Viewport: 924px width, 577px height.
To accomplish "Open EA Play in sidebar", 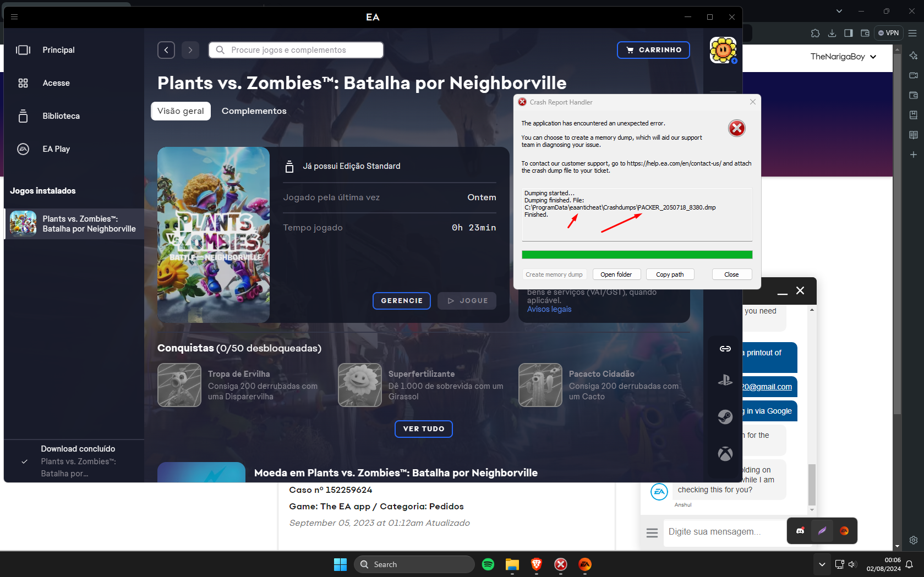I will point(56,149).
